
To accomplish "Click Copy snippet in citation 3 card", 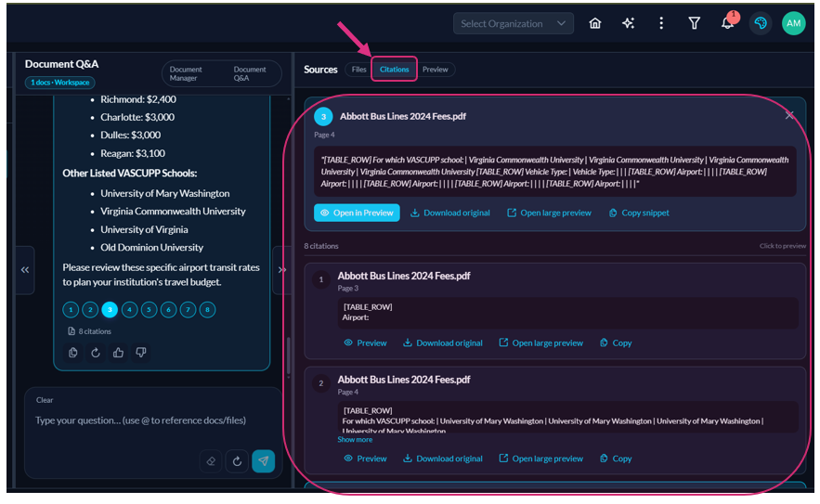I will pyautogui.click(x=639, y=213).
